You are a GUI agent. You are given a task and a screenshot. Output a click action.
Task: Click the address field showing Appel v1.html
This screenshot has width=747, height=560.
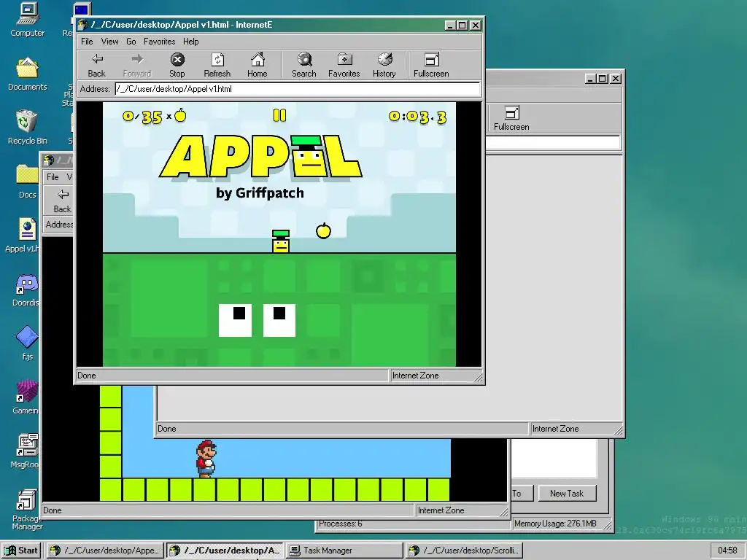[298, 89]
